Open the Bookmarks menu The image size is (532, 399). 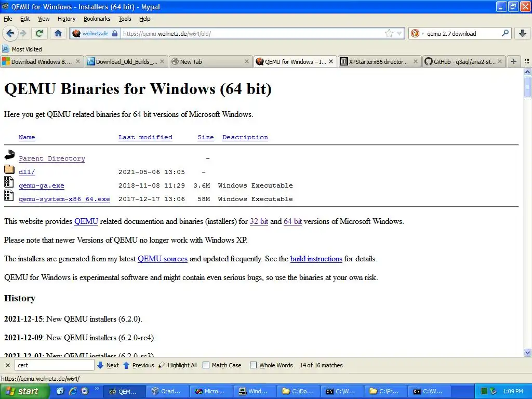97,19
